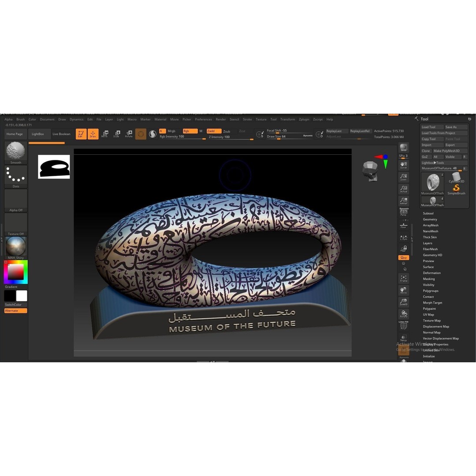This screenshot has height=476, width=476.
Task: Toggle Line Fill PolyF display
Action: tap(403, 325)
